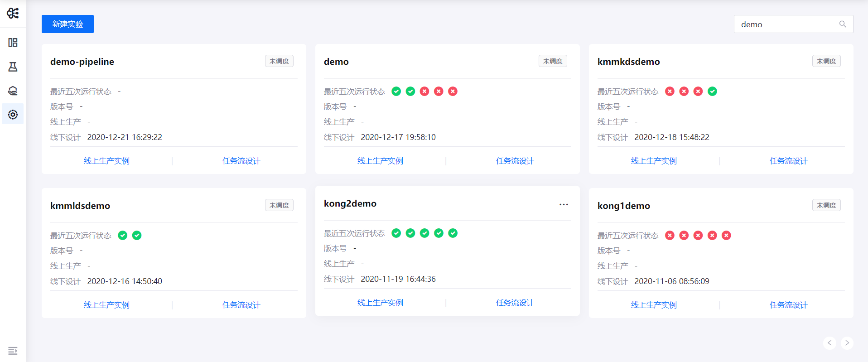868x362 pixels.
Task: Click 未调度 tag on demo card
Action: tap(553, 61)
